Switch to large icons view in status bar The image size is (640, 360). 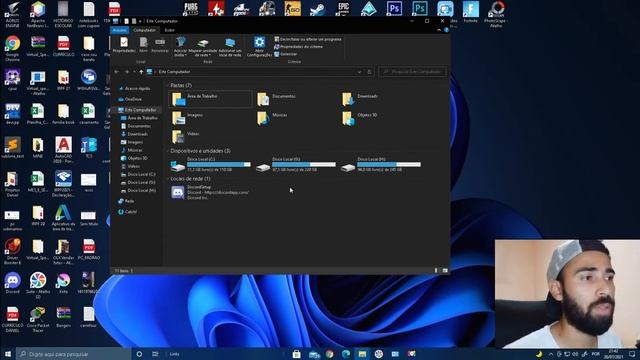444,270
